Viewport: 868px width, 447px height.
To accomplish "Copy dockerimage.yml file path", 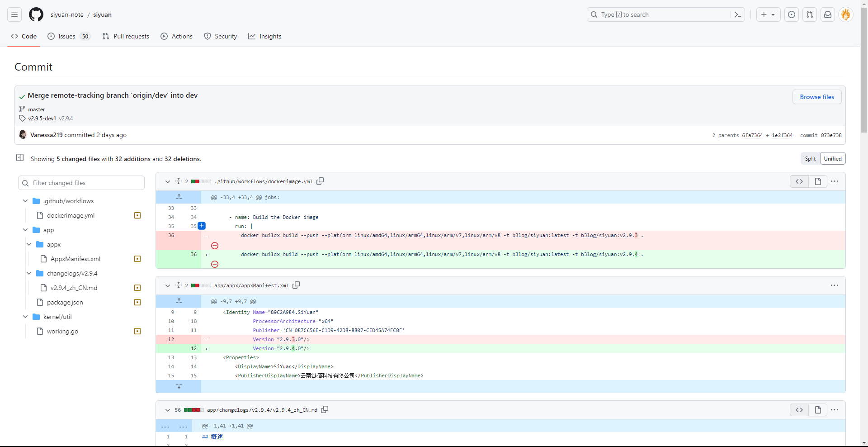I will pos(320,181).
